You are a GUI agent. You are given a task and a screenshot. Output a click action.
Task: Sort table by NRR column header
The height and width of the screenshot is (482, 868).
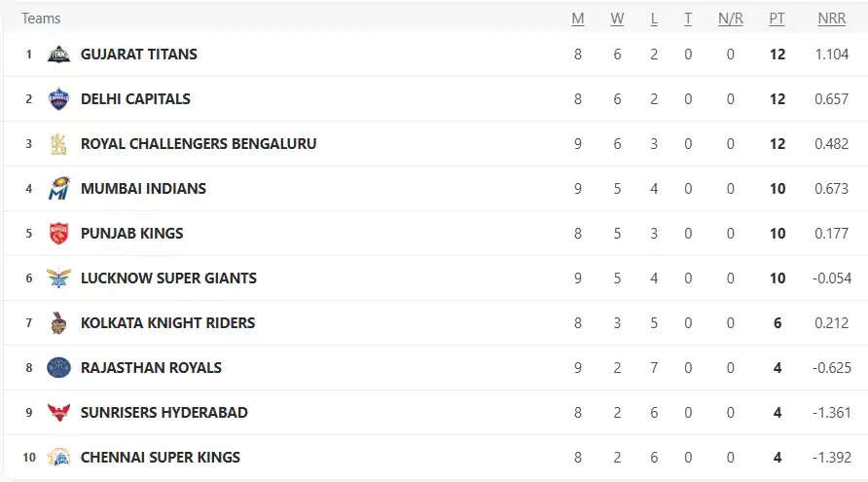pyautogui.click(x=831, y=19)
